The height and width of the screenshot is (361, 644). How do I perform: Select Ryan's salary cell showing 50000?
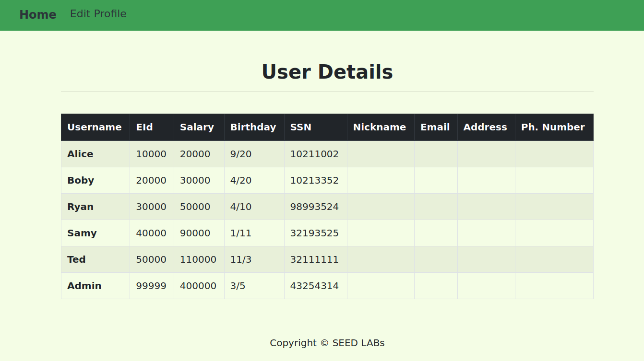[x=195, y=207]
